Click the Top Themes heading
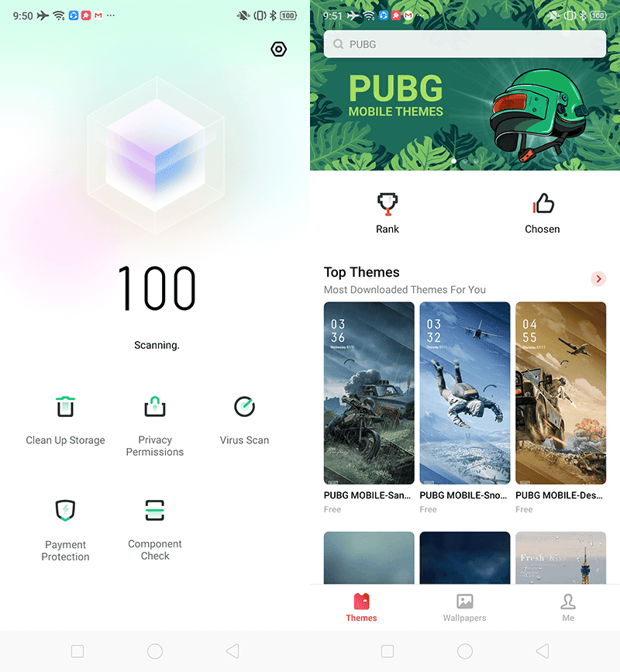The image size is (620, 672). (362, 272)
